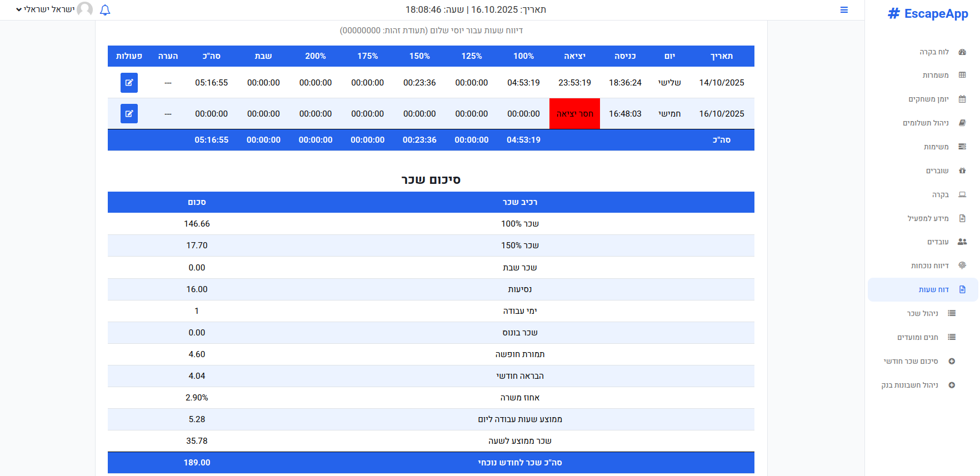Click the עובדים people icon

click(x=962, y=242)
